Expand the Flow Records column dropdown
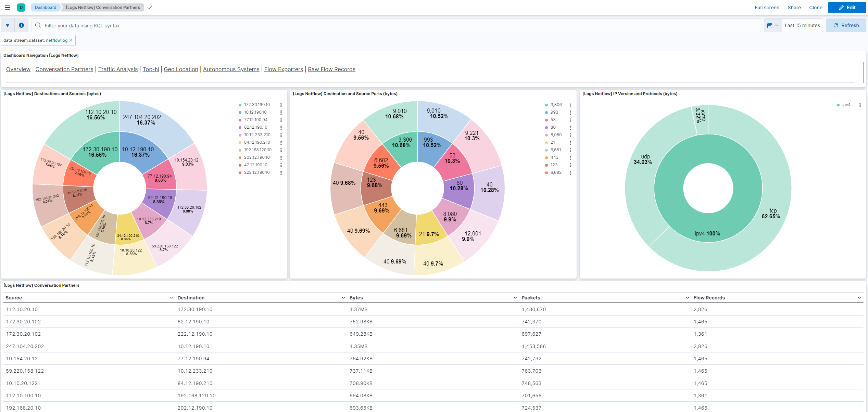868x412 pixels. (x=860, y=297)
